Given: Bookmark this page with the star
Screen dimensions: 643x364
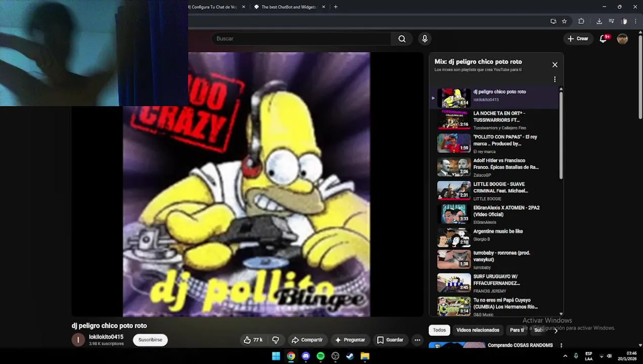Looking at the screenshot, I should click(x=564, y=21).
